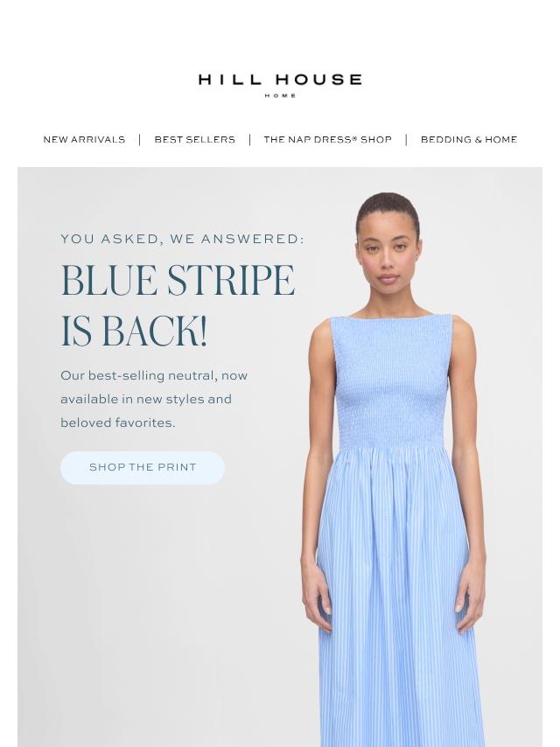560x747 pixels.
Task: Click the model's face in the hero photo
Action: [x=388, y=255]
